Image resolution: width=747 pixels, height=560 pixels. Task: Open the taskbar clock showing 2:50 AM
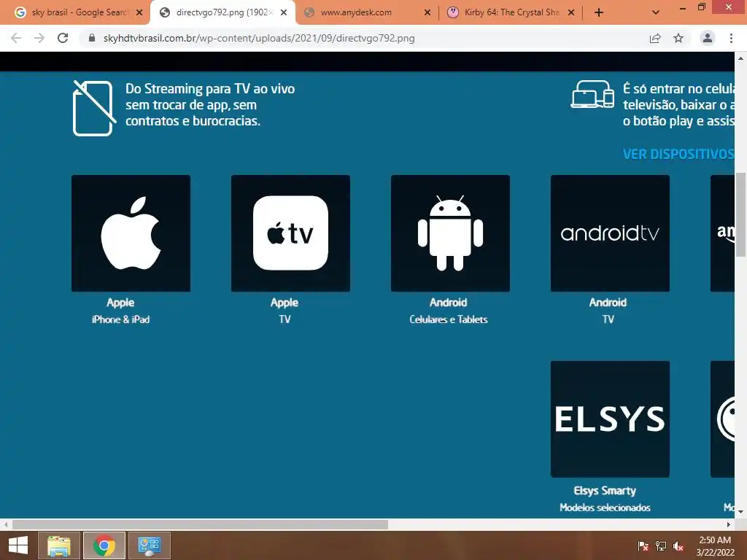pos(715,545)
